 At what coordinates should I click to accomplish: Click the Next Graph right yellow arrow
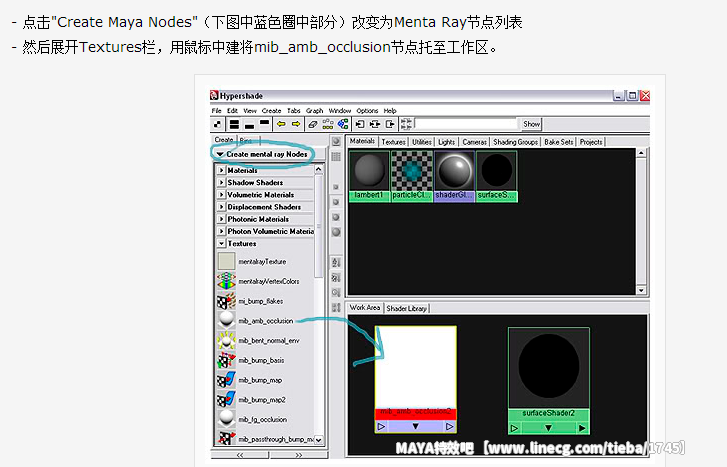click(x=296, y=124)
